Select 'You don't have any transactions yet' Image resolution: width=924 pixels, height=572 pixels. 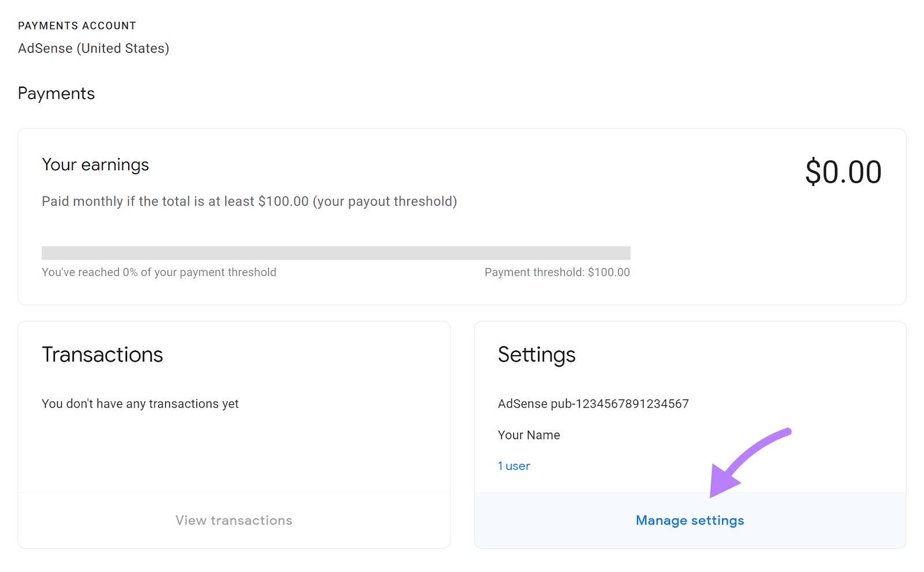[140, 403]
